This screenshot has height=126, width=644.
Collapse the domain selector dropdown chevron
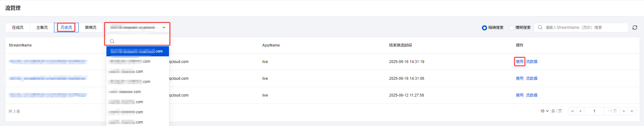tap(164, 28)
